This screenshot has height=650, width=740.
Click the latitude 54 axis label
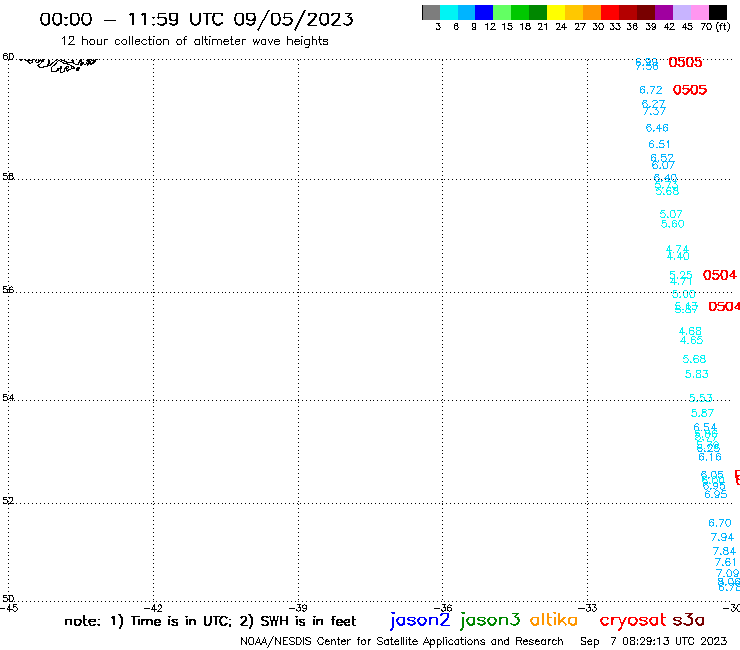[8, 398]
